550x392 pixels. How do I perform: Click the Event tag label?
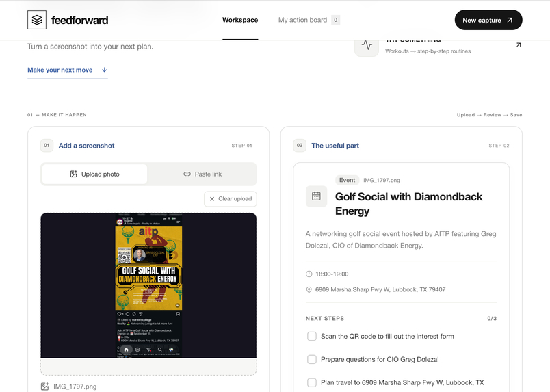[x=347, y=180]
